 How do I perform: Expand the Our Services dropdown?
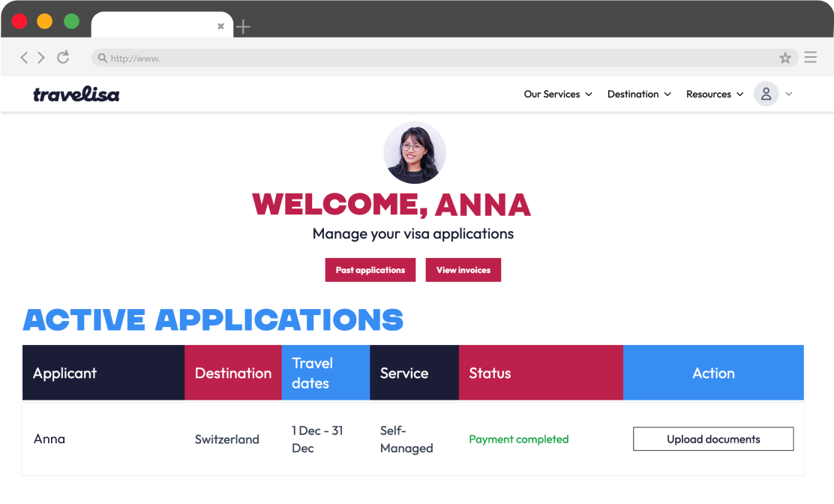558,94
